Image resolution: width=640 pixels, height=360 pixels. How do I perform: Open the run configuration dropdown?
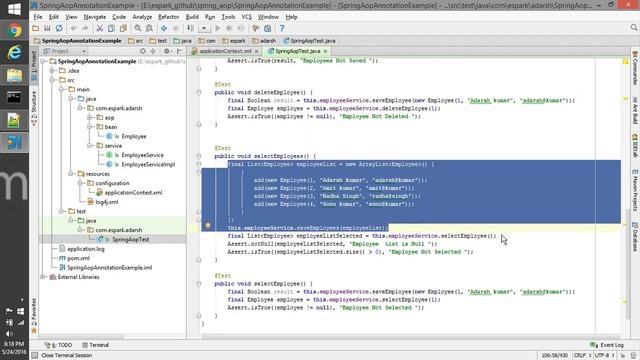[204, 28]
